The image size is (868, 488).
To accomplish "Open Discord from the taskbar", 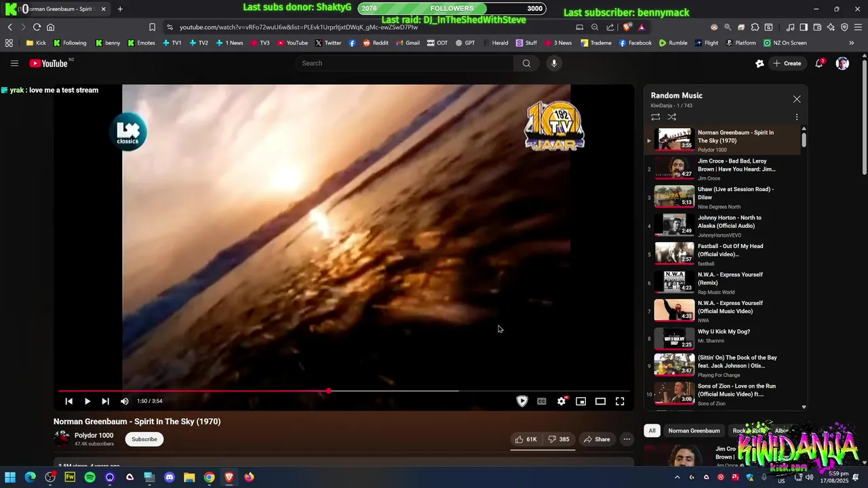I will click(170, 477).
